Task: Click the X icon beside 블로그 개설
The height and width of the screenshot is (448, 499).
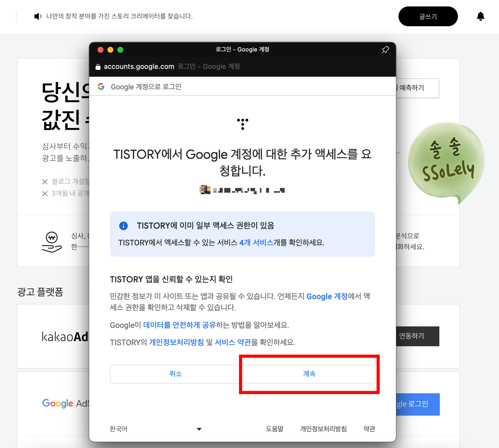Action: [45, 182]
